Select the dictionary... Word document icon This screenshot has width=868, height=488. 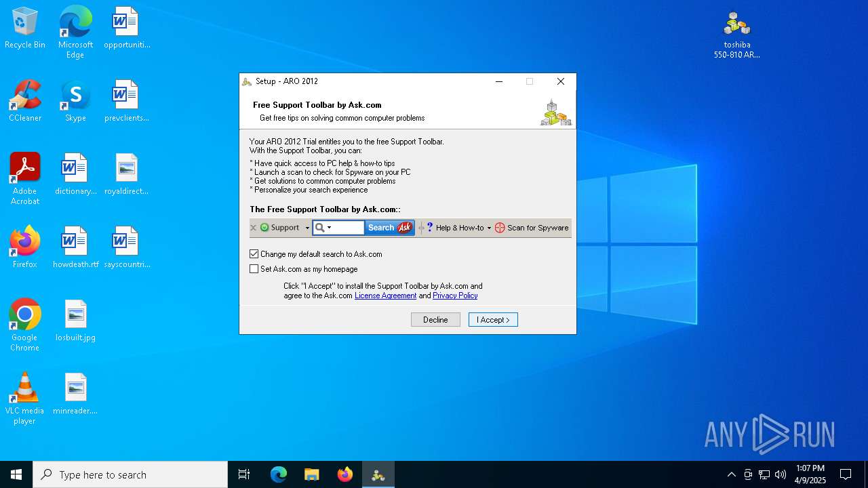pos(75,175)
